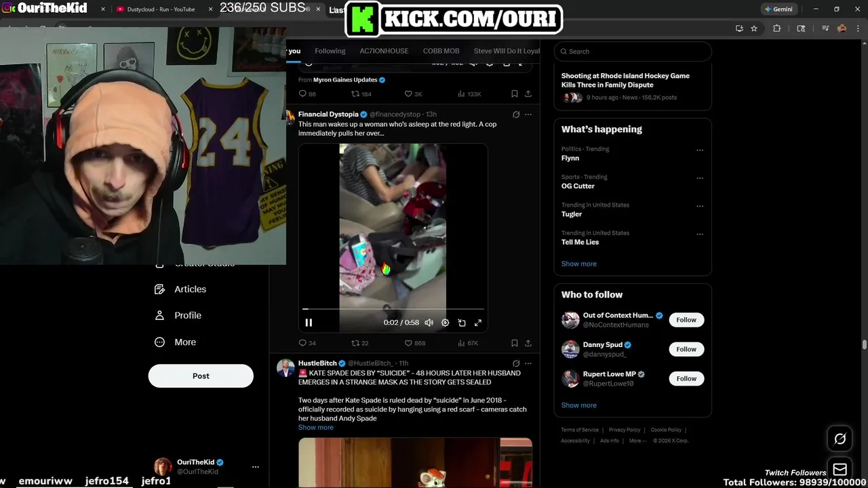Expand the video to fullscreen

[x=478, y=323]
